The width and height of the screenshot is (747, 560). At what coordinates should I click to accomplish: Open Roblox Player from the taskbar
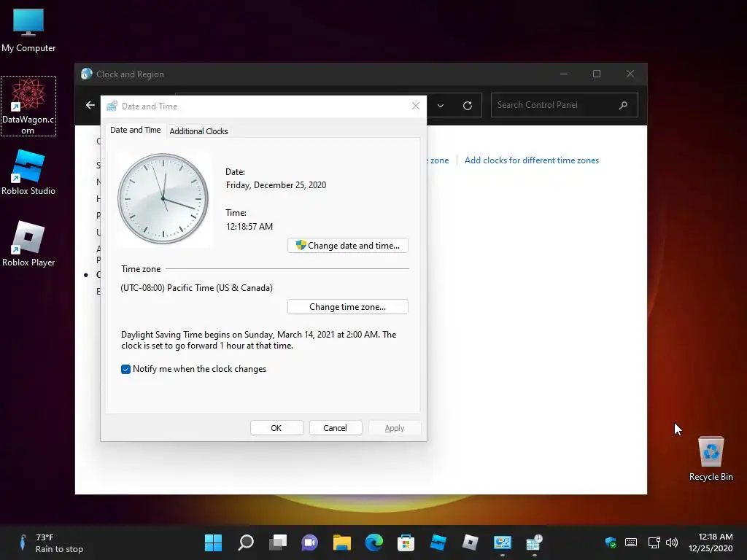pyautogui.click(x=471, y=542)
